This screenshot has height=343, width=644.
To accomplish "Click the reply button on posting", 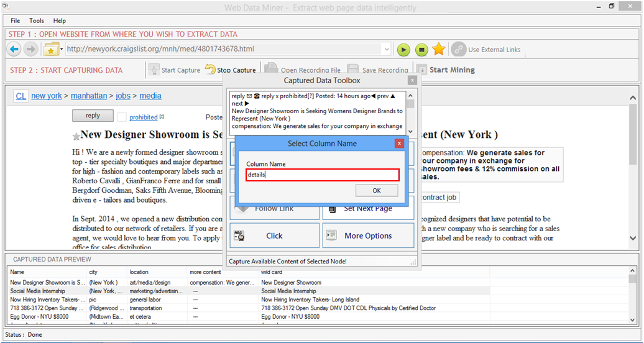I will (93, 116).
